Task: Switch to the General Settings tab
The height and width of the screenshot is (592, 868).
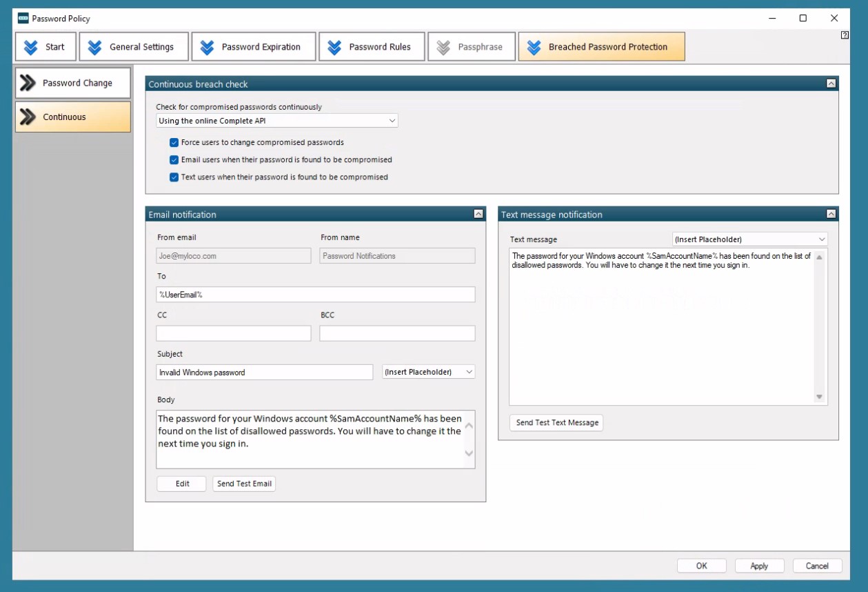Action: click(x=134, y=47)
